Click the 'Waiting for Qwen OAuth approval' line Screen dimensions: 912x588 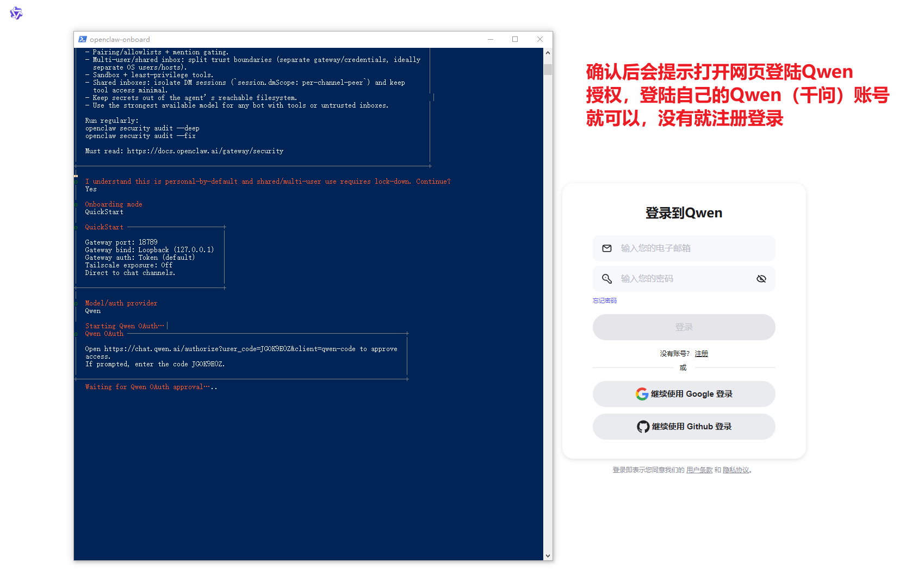pyautogui.click(x=151, y=387)
